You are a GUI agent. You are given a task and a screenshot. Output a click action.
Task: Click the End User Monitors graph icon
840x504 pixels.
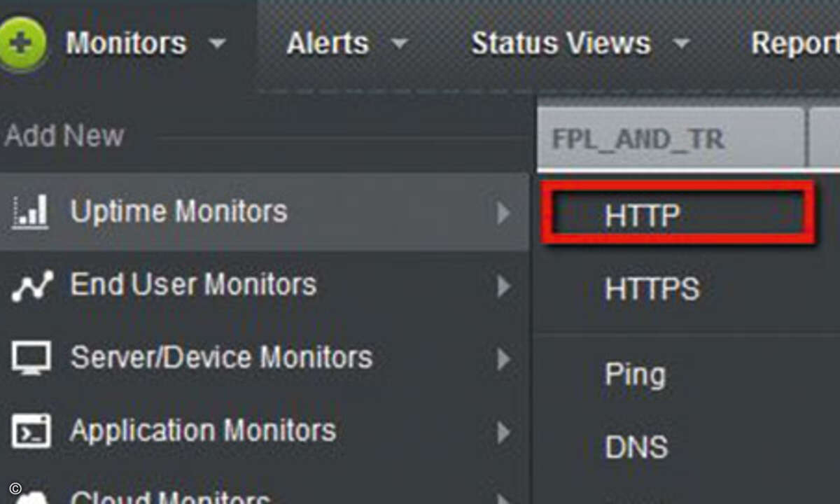click(x=31, y=286)
